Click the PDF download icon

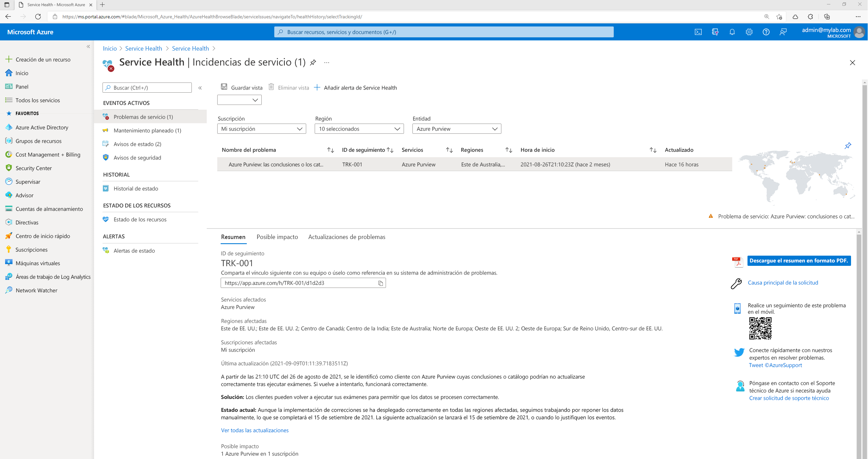point(738,261)
